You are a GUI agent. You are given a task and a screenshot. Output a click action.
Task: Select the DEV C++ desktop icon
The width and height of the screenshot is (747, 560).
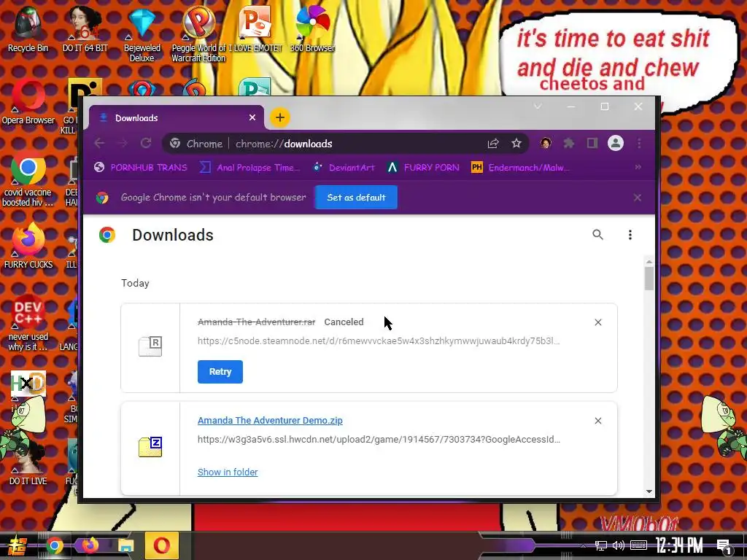point(28,324)
